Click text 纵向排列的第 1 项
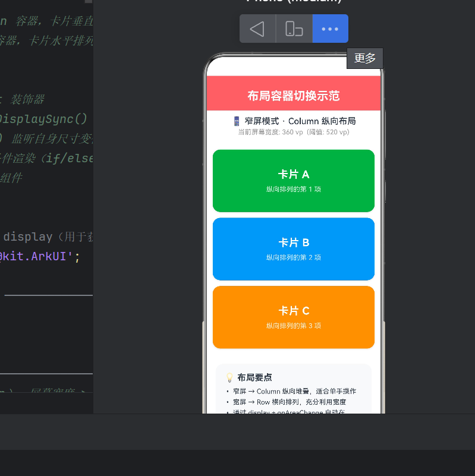 click(294, 189)
